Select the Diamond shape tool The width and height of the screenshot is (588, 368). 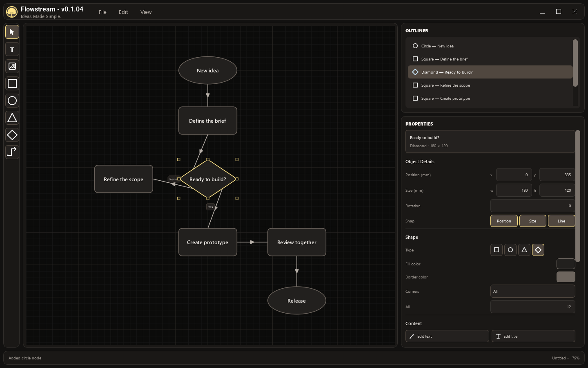tap(12, 135)
